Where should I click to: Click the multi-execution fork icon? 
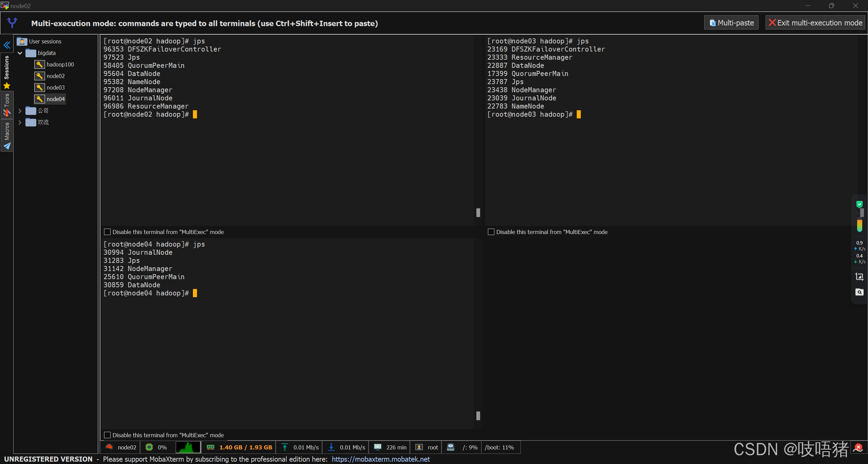pos(12,23)
